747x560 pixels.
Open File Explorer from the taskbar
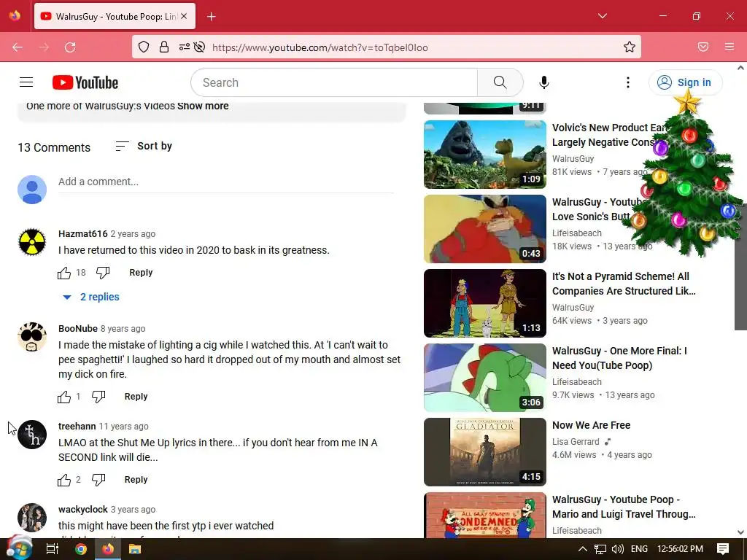[x=135, y=549]
